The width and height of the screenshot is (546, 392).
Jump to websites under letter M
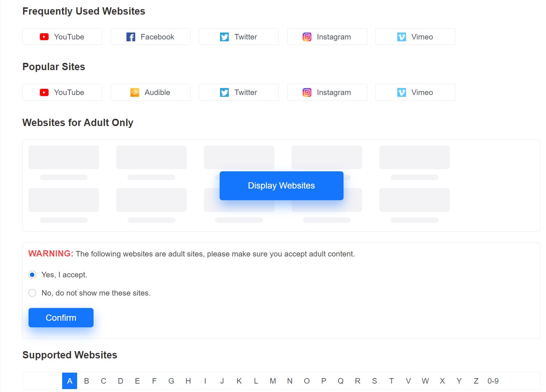point(273,381)
